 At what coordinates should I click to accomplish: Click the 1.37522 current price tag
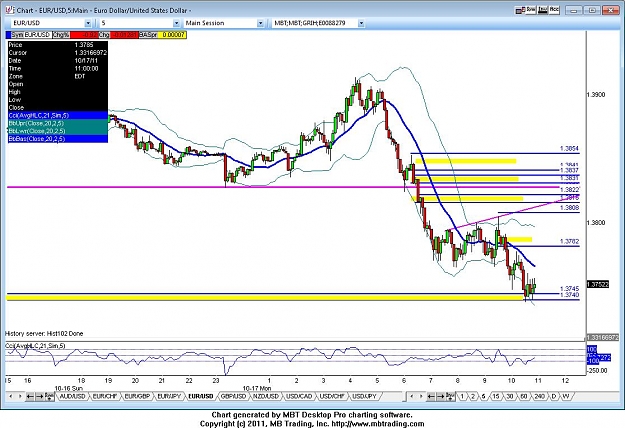click(x=597, y=285)
